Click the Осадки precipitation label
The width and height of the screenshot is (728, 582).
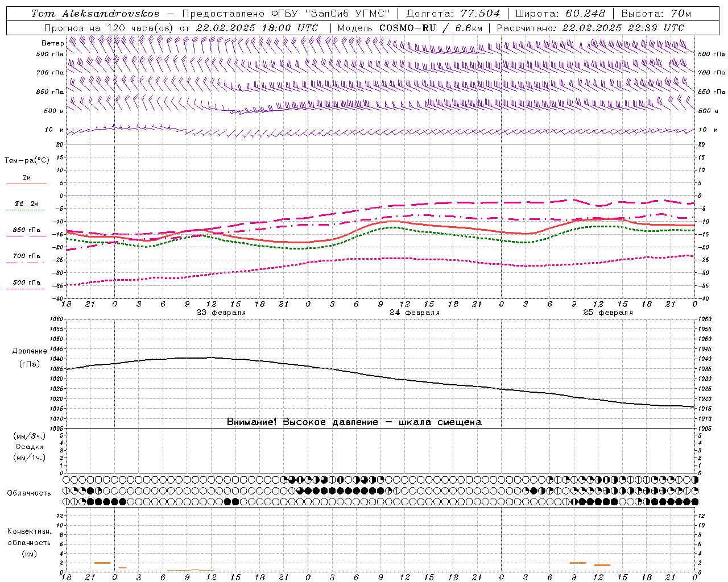29,447
